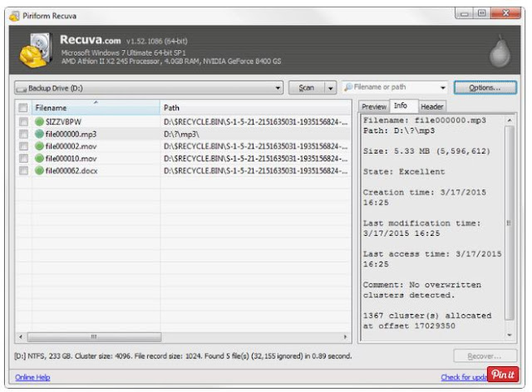Close the Piriform Recuva window
532x392 pixels.
505,13
